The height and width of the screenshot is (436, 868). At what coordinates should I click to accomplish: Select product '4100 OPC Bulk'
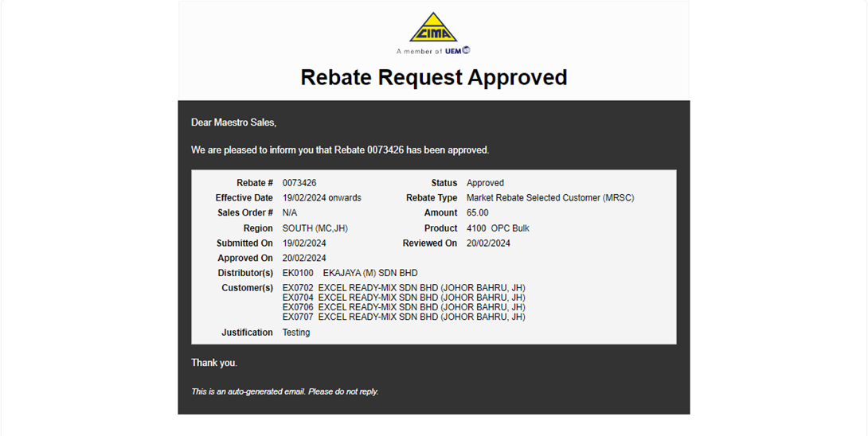coord(498,228)
